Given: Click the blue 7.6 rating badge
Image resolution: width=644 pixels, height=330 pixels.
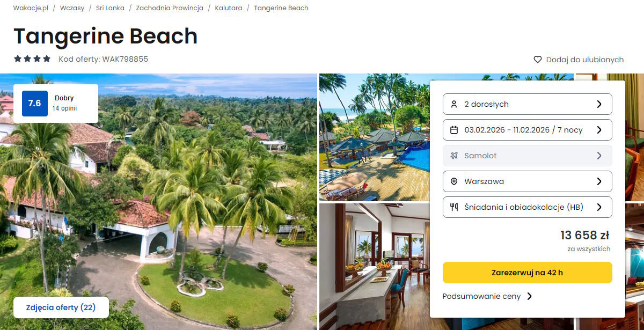Looking at the screenshot, I should click(35, 104).
